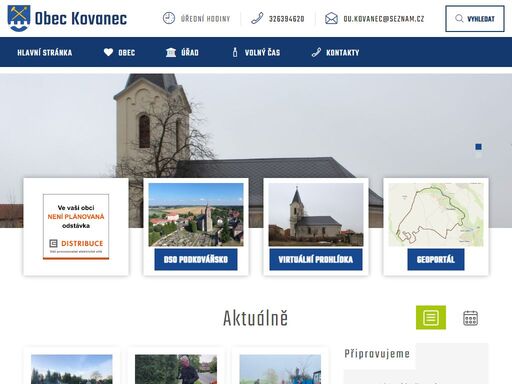This screenshot has width=512, height=384.
Task: Click the bottle icon next to Volný čas
Action: click(235, 52)
